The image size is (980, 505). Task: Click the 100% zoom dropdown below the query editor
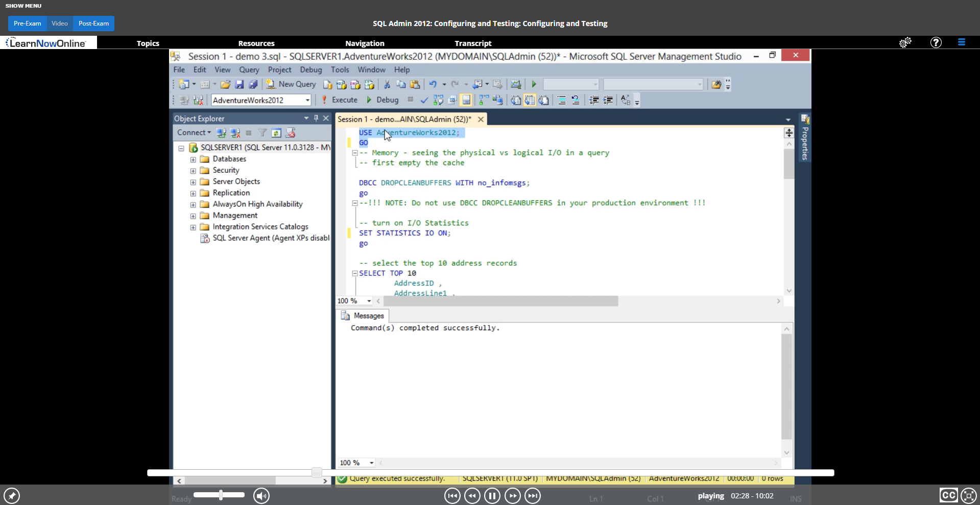354,301
